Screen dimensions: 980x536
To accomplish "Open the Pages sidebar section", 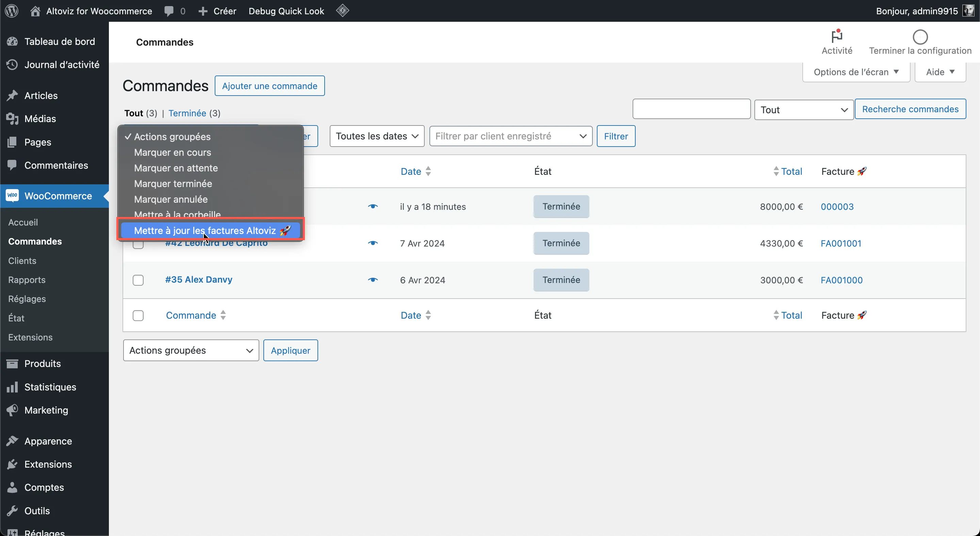I will pos(54,142).
